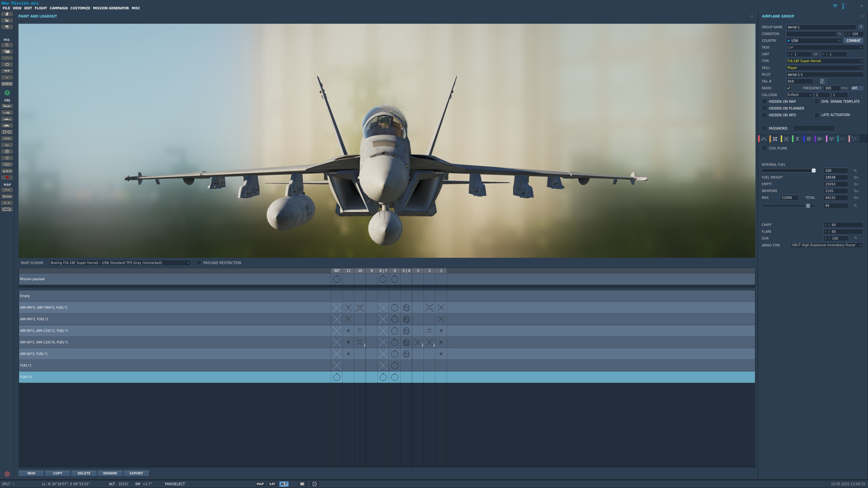Viewport: 868px width, 488px height.
Task: Open the MISC menu
Action: [x=136, y=8]
